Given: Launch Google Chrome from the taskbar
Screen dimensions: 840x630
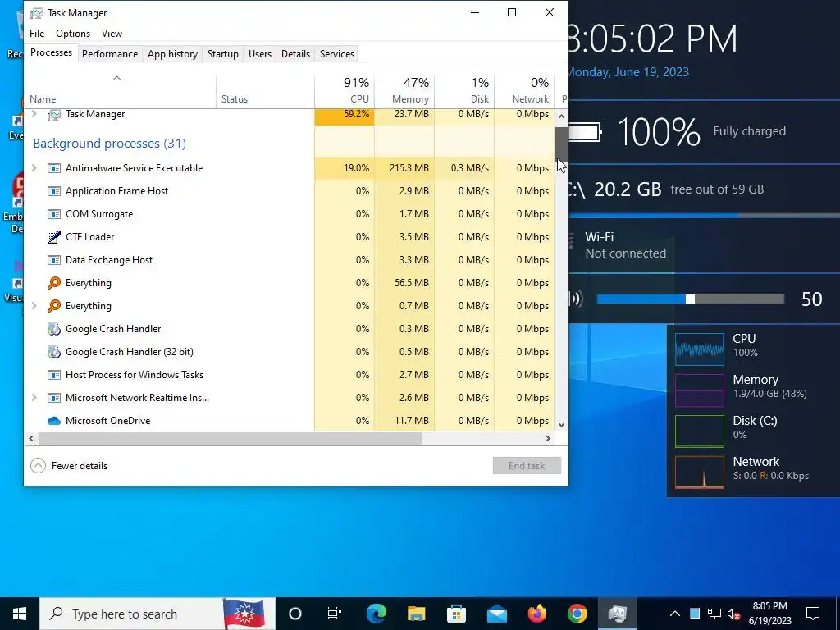Looking at the screenshot, I should click(577, 614).
